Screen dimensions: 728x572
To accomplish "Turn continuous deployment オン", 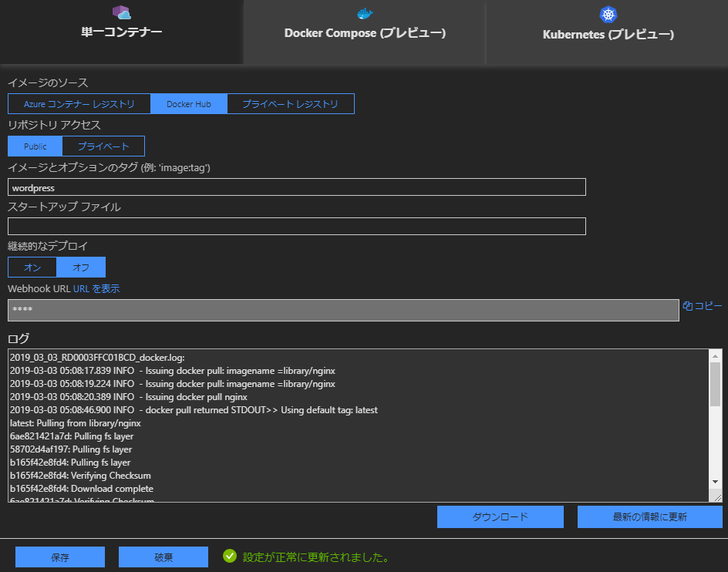I will (32, 267).
